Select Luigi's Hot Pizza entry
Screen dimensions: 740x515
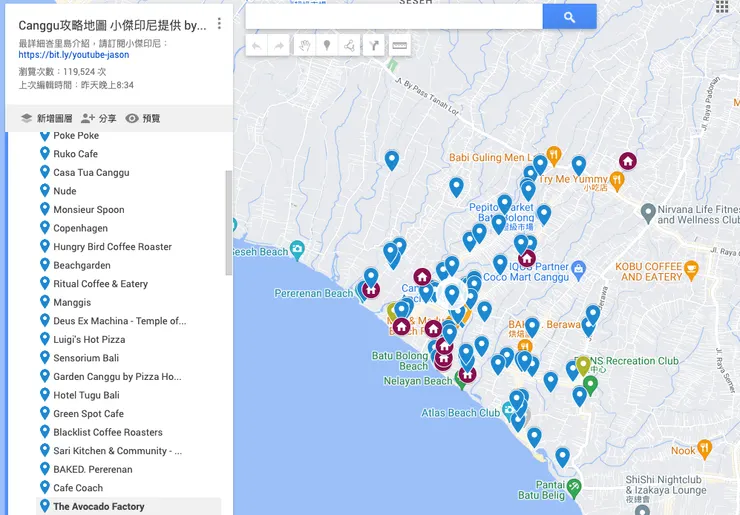(89, 339)
